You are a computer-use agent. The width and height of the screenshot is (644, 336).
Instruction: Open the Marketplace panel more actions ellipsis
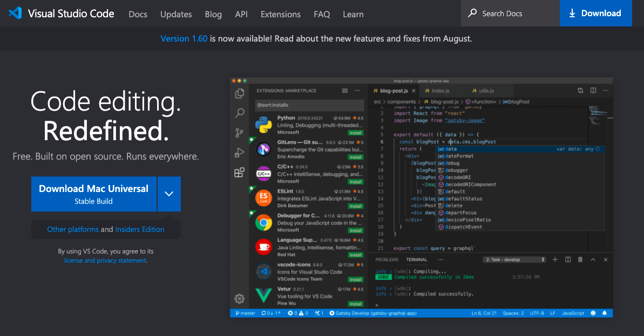357,91
